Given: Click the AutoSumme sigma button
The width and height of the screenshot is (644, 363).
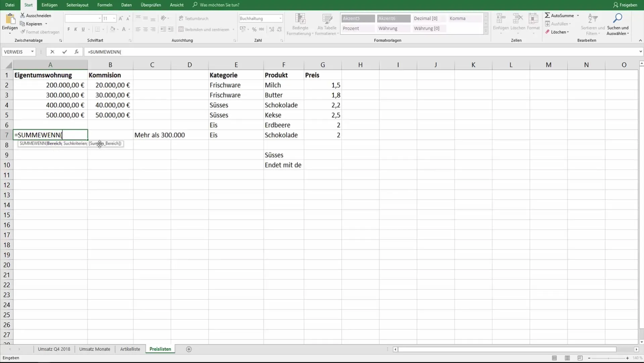Looking at the screenshot, I should coord(559,15).
